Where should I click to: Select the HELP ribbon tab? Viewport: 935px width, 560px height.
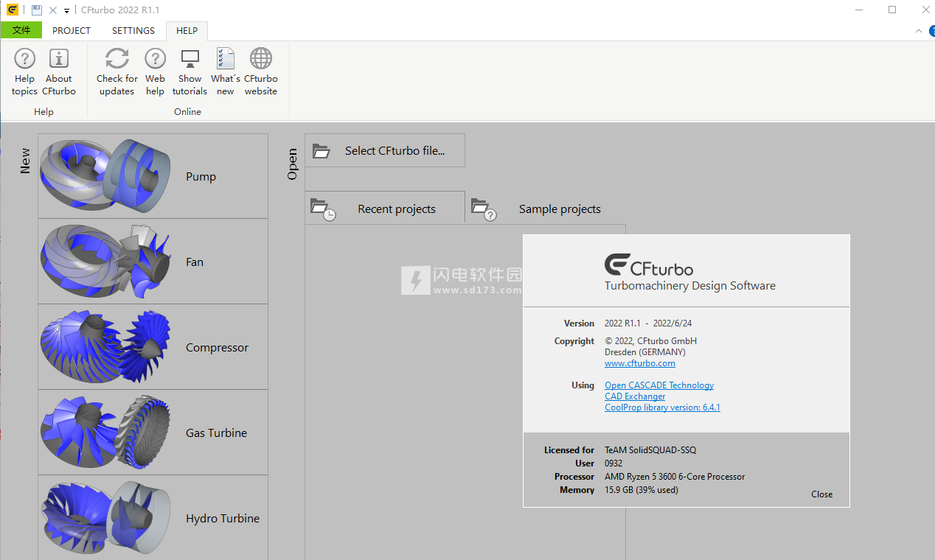(x=187, y=30)
